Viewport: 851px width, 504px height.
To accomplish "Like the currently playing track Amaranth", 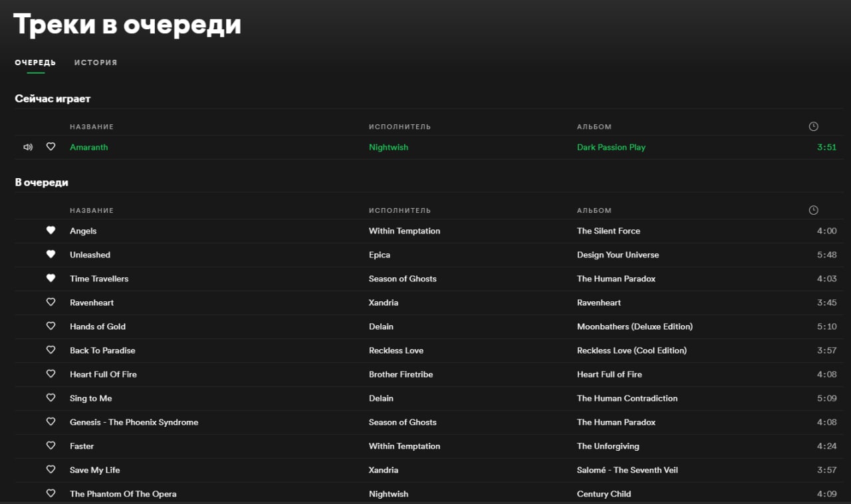I will 51,147.
